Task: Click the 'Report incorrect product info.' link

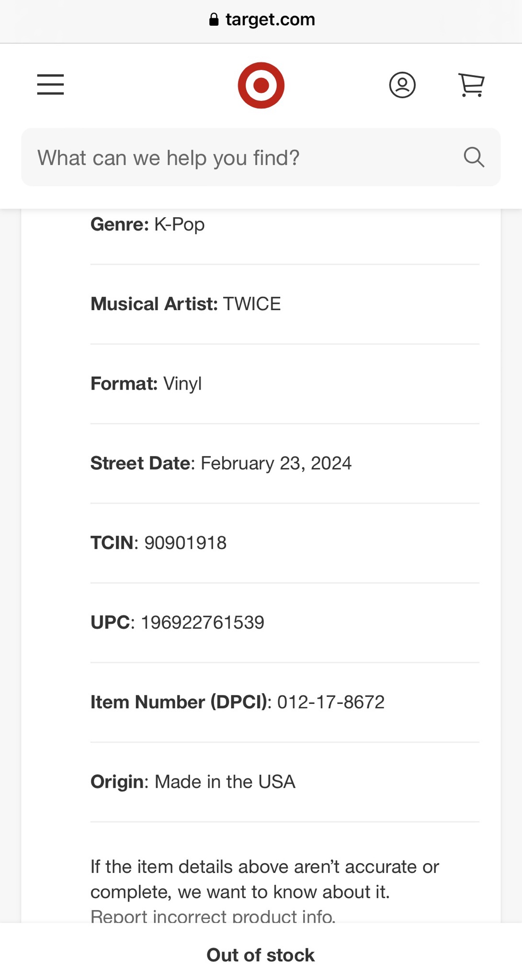Action: (x=213, y=916)
